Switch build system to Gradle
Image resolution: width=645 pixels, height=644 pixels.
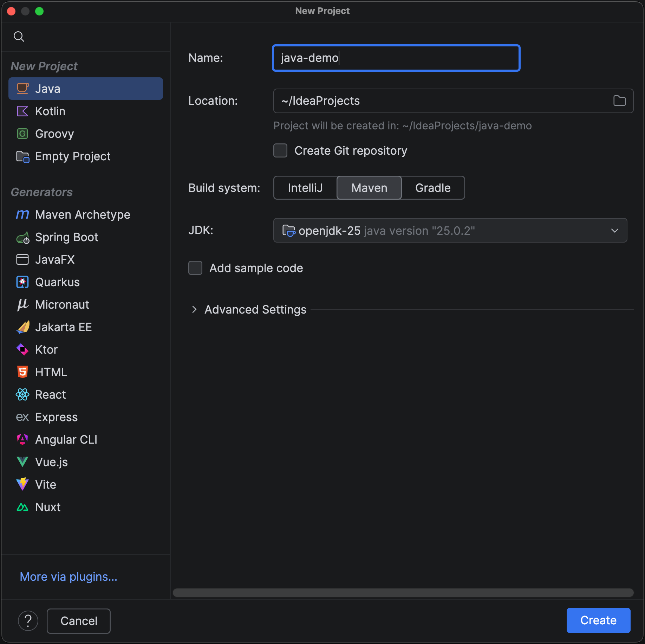tap(433, 188)
